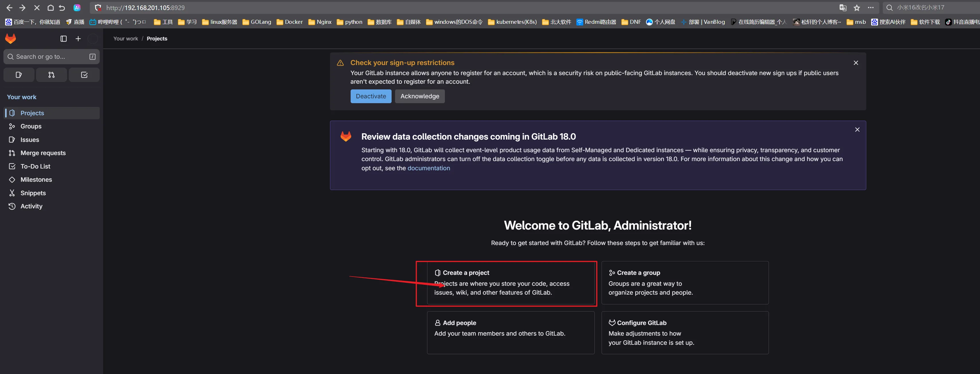Open the 搜索AI伙伴 bookmark

(888, 22)
